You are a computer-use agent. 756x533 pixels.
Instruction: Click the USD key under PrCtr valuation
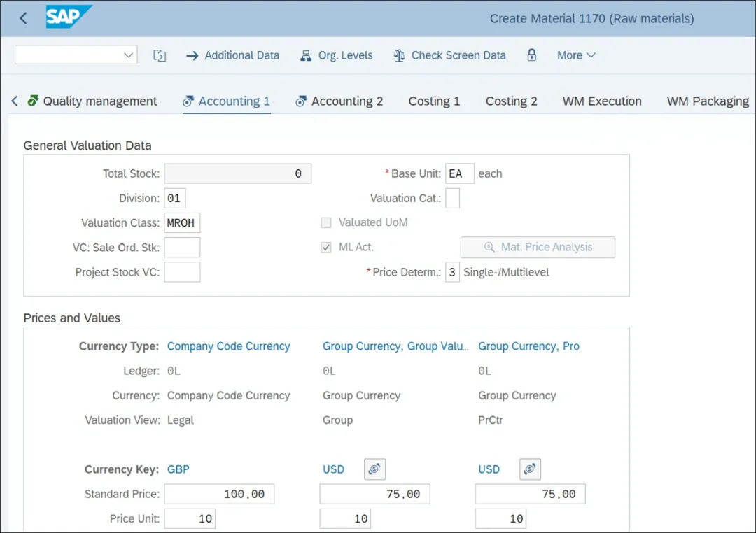(x=489, y=469)
